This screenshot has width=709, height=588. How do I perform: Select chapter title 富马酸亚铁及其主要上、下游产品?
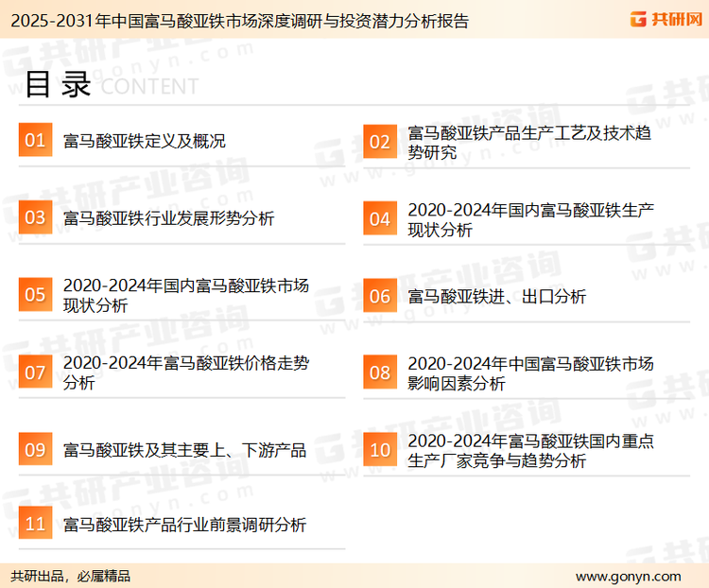(x=184, y=450)
